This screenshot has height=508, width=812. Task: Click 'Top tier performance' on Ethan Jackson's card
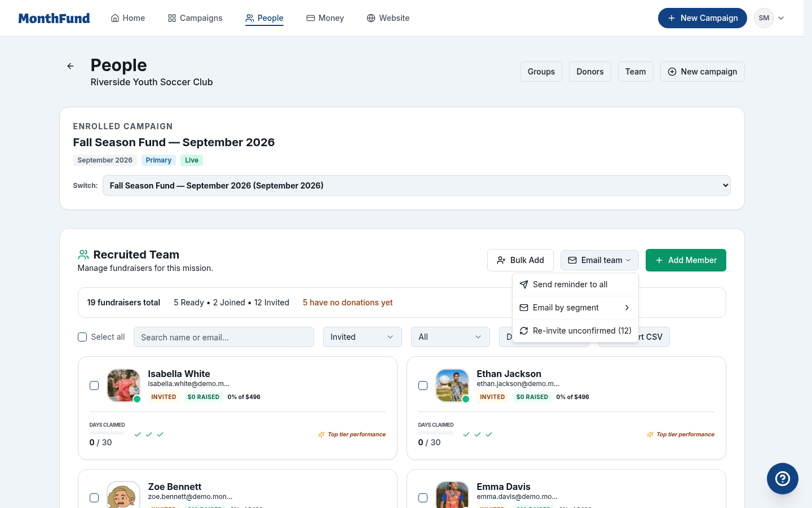tap(686, 435)
